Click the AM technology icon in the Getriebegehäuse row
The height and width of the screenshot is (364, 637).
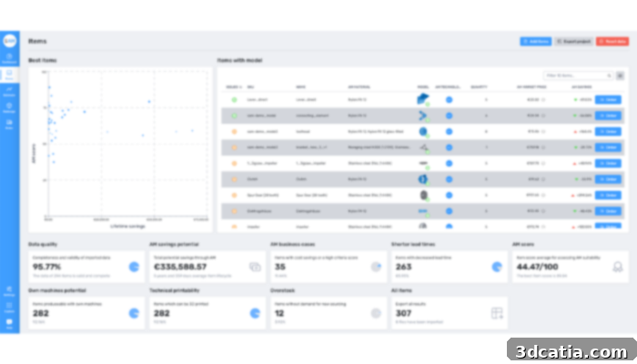coord(449,211)
